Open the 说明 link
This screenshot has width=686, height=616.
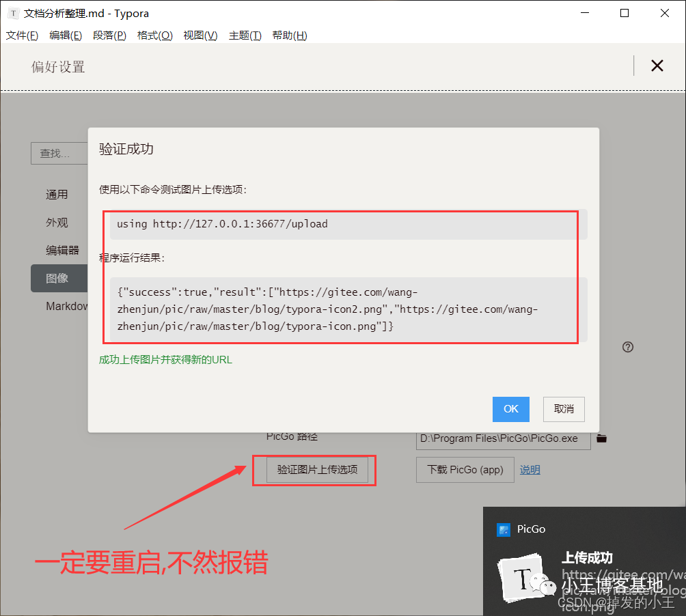pos(530,470)
